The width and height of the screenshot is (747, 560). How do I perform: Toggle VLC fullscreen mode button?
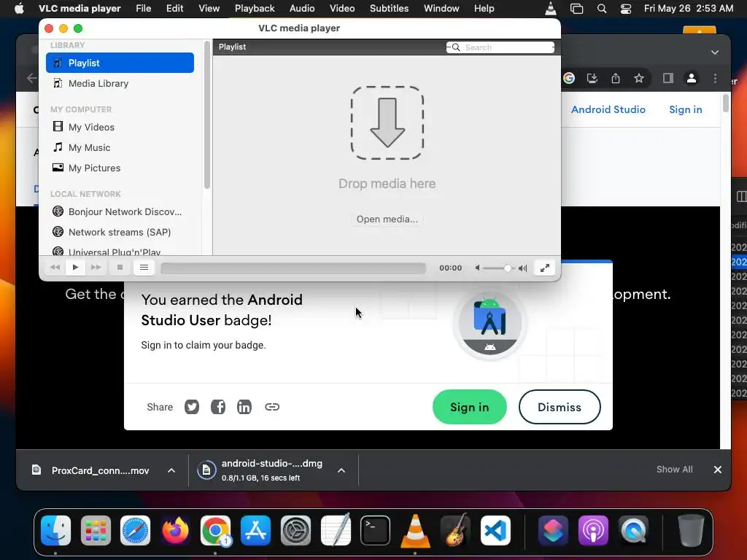544,268
